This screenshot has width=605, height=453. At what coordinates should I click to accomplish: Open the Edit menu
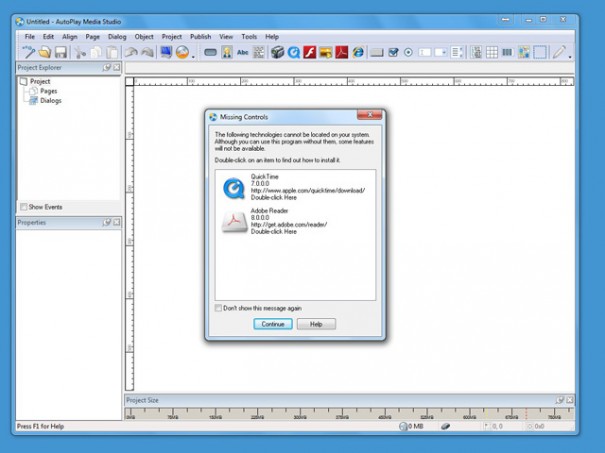click(48, 37)
